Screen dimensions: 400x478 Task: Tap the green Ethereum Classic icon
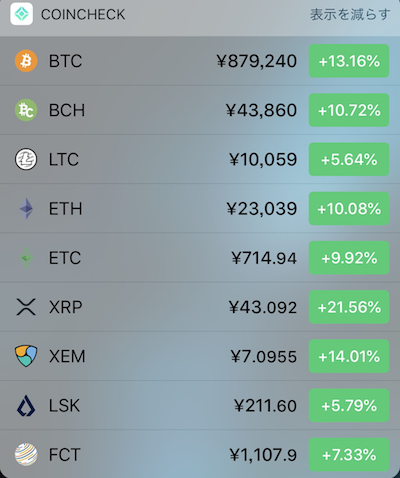tap(26, 258)
